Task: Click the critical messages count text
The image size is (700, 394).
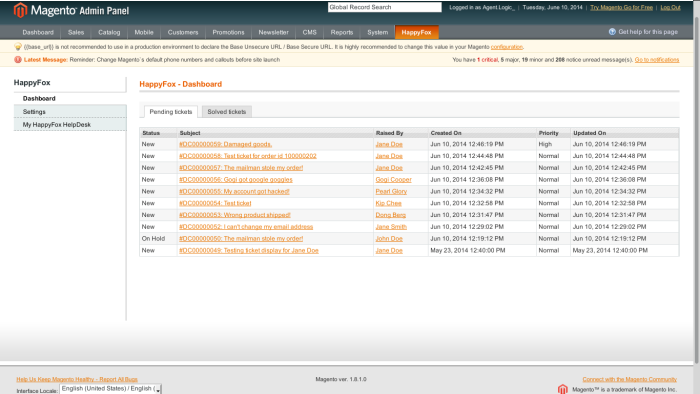Action: (487, 60)
